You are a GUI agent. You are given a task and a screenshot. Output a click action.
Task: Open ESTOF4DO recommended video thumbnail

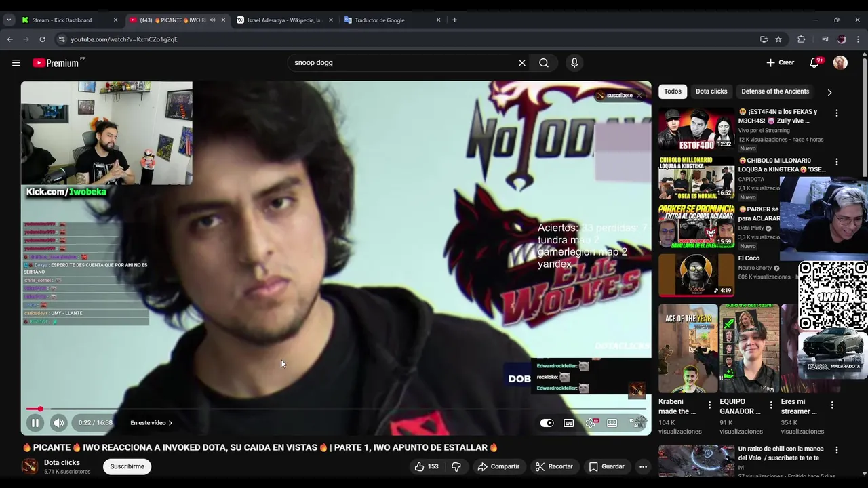[x=696, y=129]
